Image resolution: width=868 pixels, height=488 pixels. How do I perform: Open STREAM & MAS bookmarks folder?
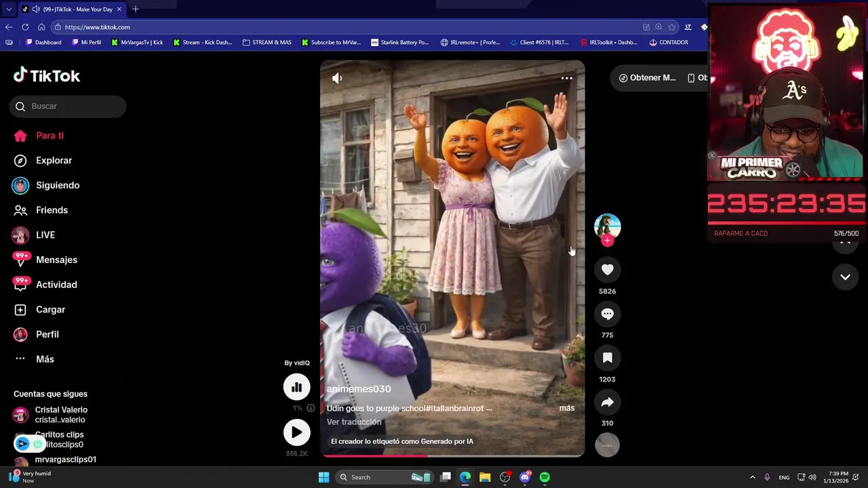point(267,42)
